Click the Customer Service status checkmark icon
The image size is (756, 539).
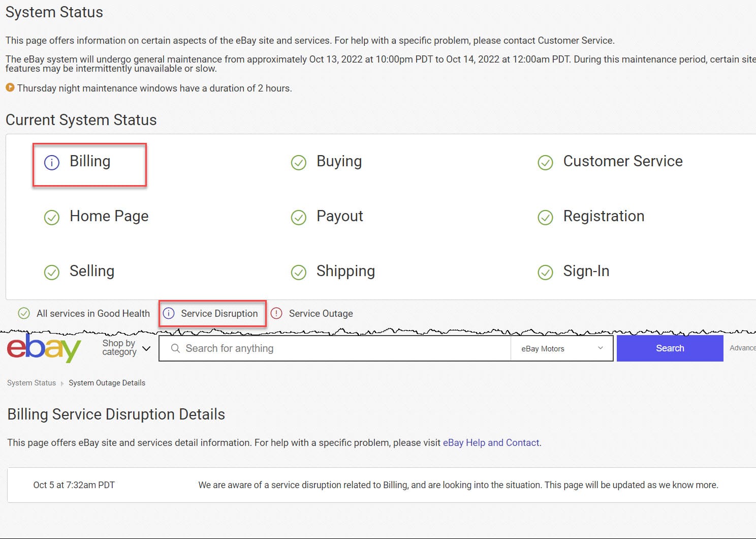tap(545, 162)
